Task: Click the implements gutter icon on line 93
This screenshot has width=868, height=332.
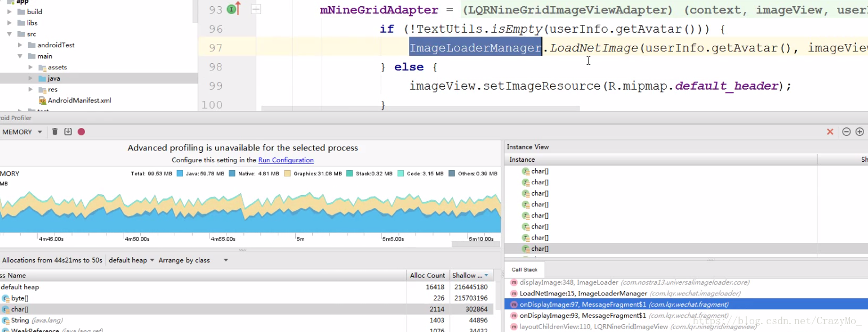Action: 233,10
